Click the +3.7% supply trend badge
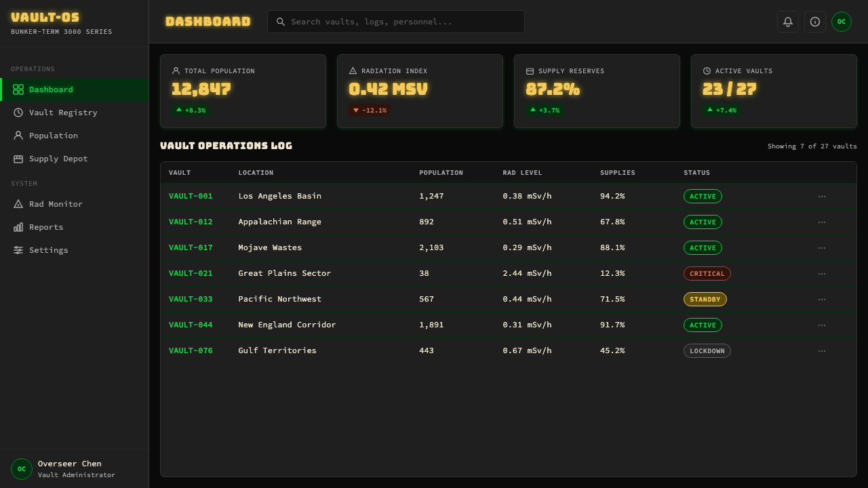868x488 pixels. point(545,110)
